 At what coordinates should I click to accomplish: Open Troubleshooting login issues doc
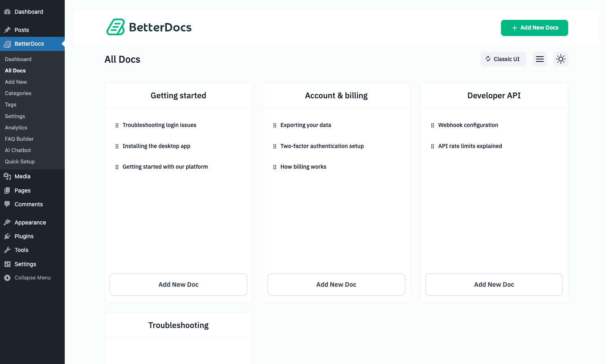(x=159, y=125)
